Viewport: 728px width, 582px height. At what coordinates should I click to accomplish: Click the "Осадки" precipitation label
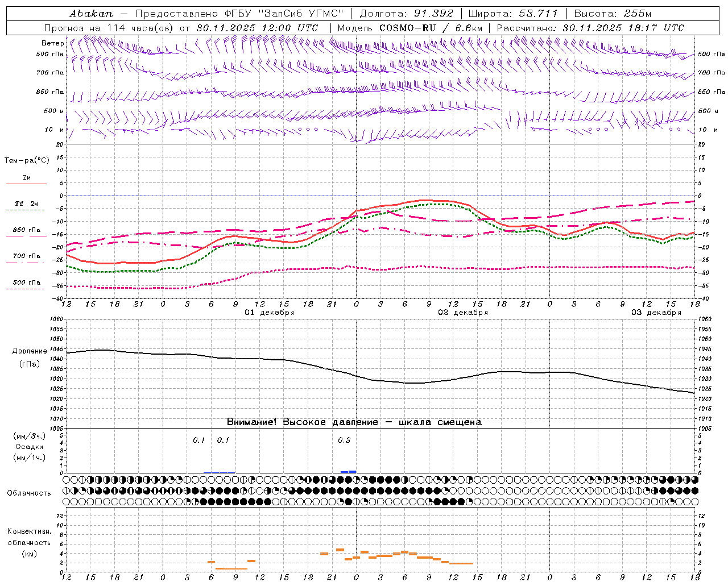coord(30,447)
